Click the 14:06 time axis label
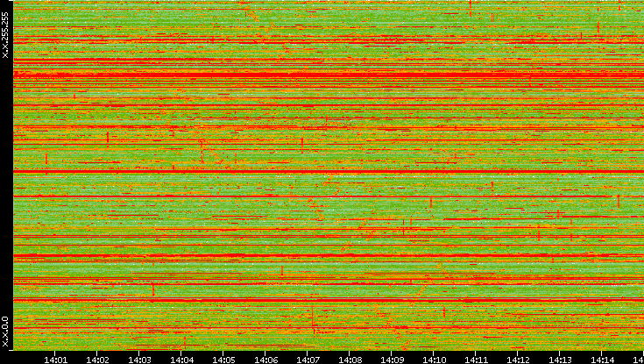644x364 pixels. [x=265, y=360]
